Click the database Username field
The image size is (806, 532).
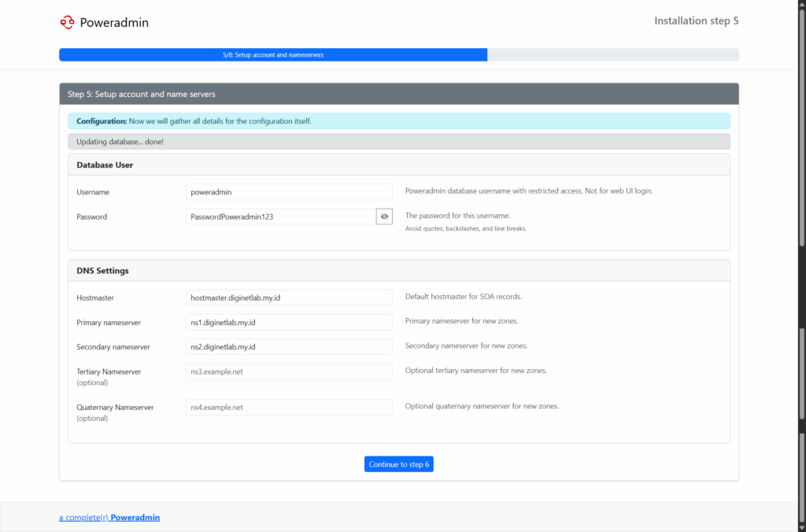pos(289,192)
